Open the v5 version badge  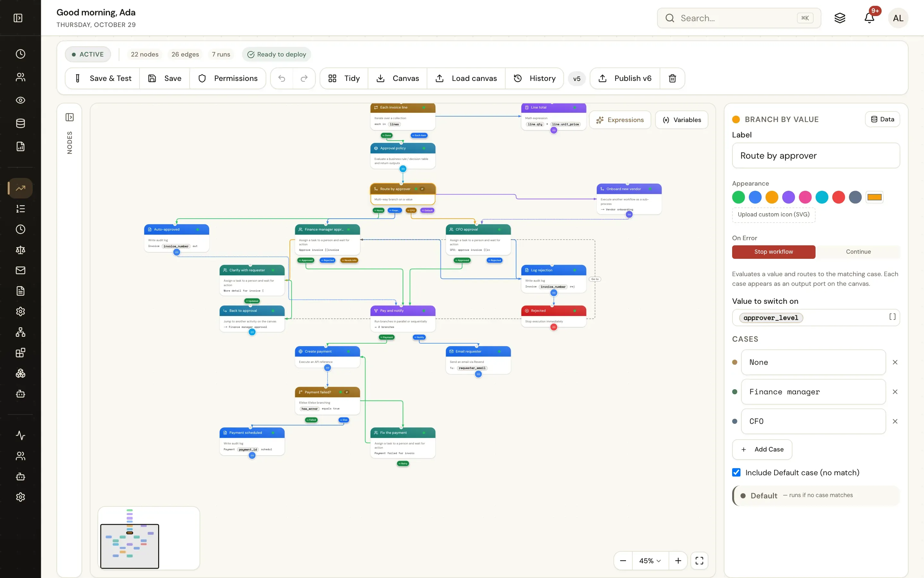coord(577,78)
